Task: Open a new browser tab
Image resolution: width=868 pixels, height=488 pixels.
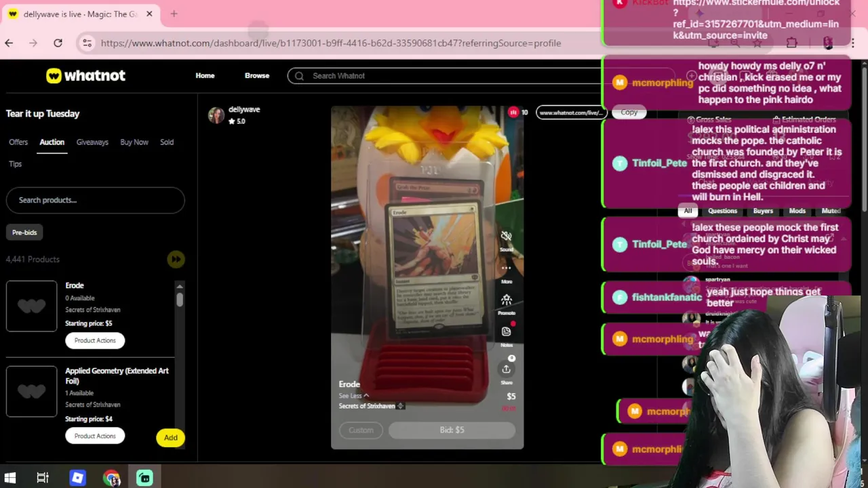Action: coord(174,14)
